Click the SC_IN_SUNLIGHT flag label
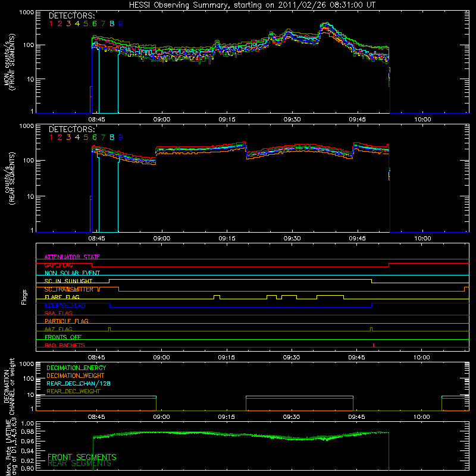The image size is (476, 476). point(68,281)
